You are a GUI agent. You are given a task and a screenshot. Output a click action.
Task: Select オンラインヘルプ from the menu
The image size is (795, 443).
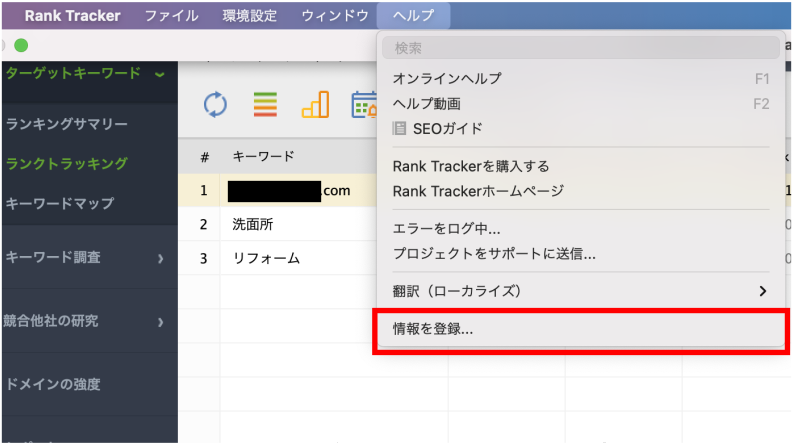pos(581,79)
